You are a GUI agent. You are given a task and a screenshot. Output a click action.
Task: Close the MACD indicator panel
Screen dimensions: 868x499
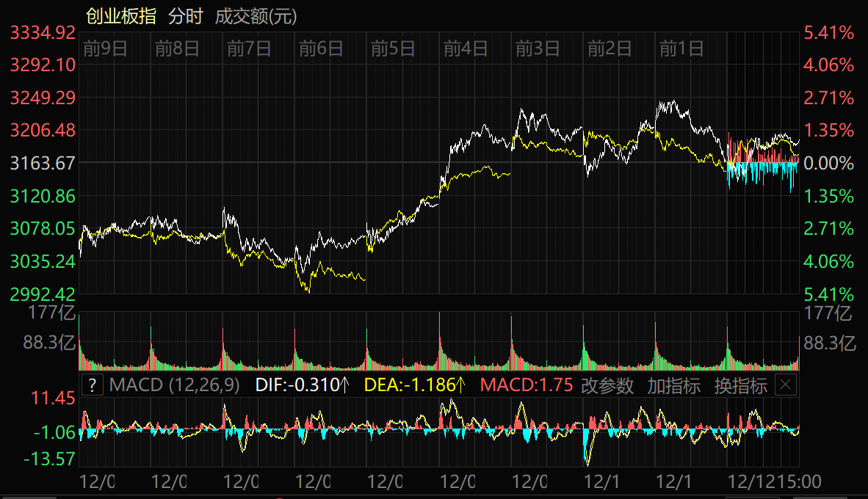tap(786, 385)
